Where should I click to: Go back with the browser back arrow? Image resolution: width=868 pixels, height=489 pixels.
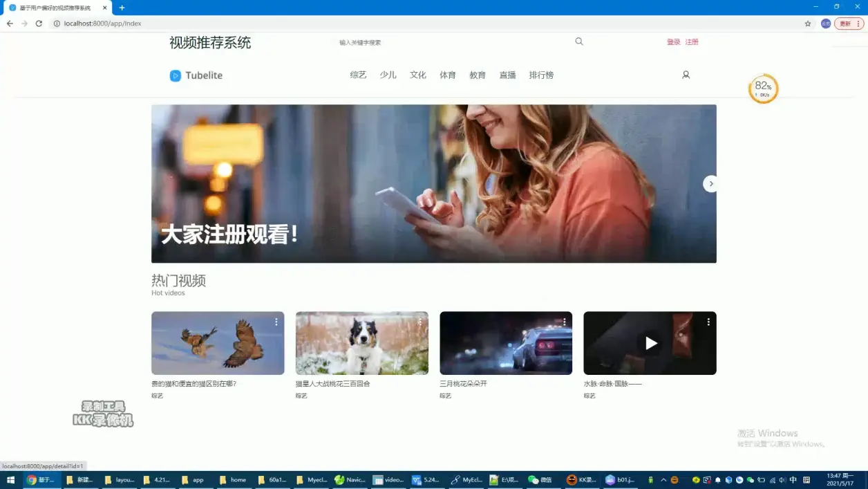coord(10,24)
